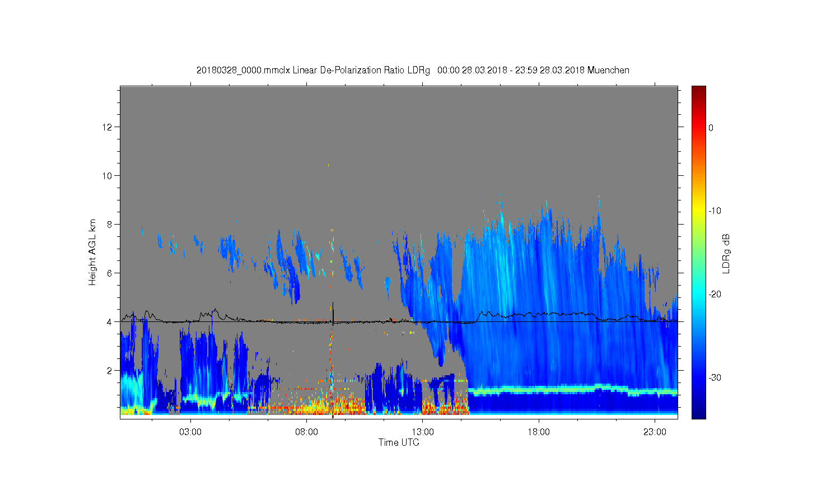Select the "Height AGL km" axis label

tap(92, 252)
